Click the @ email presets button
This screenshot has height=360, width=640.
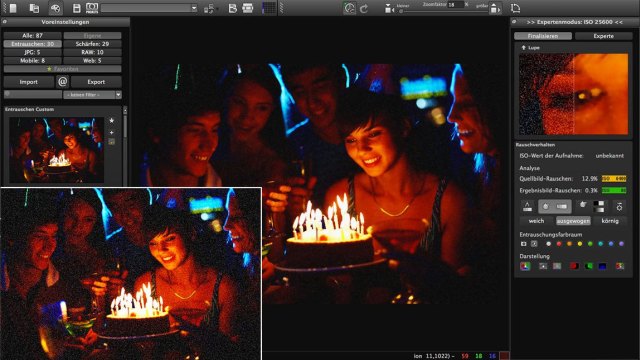point(62,82)
